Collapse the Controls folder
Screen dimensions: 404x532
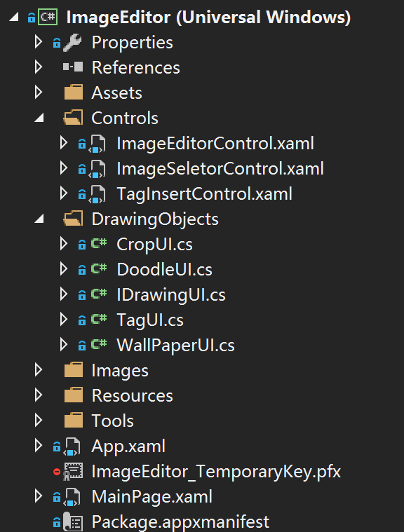tap(39, 118)
